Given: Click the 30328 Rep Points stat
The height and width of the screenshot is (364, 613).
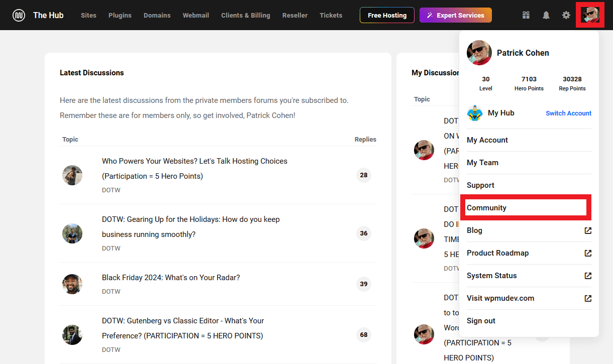Looking at the screenshot, I should (x=572, y=83).
